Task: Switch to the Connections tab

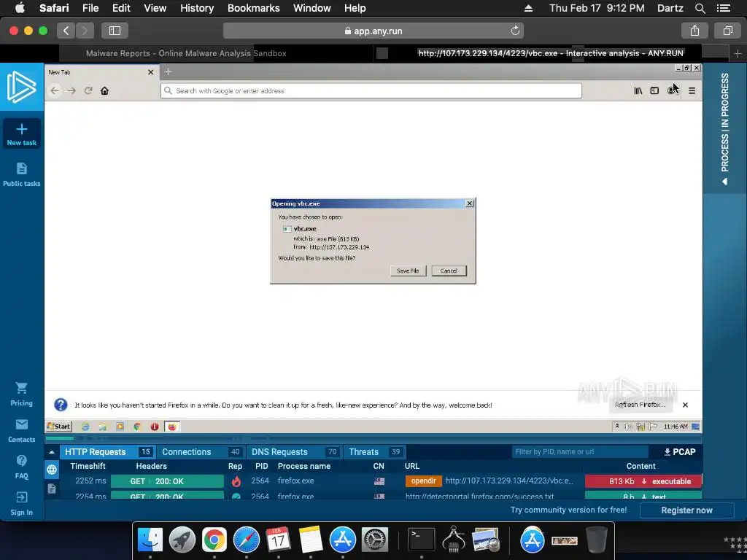Action: pyautogui.click(x=200, y=452)
